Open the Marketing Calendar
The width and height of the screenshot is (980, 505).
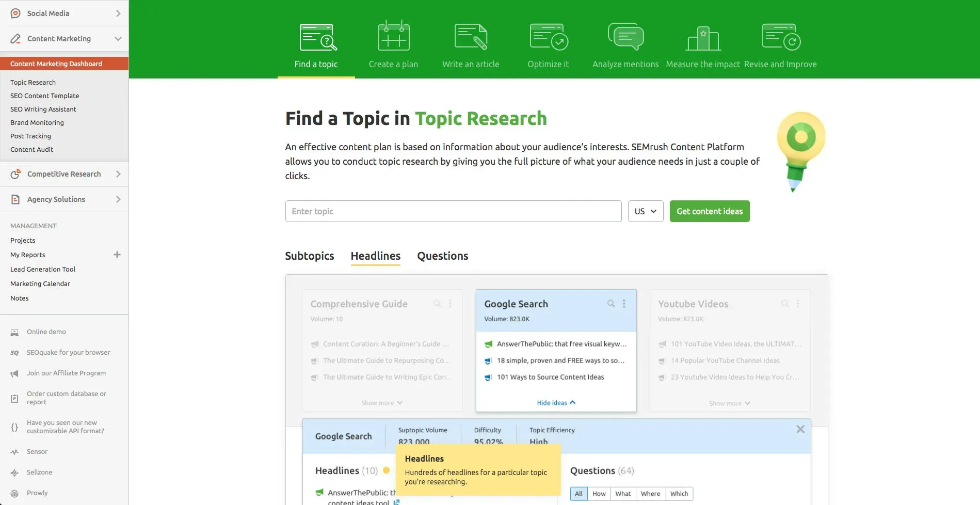coord(40,284)
